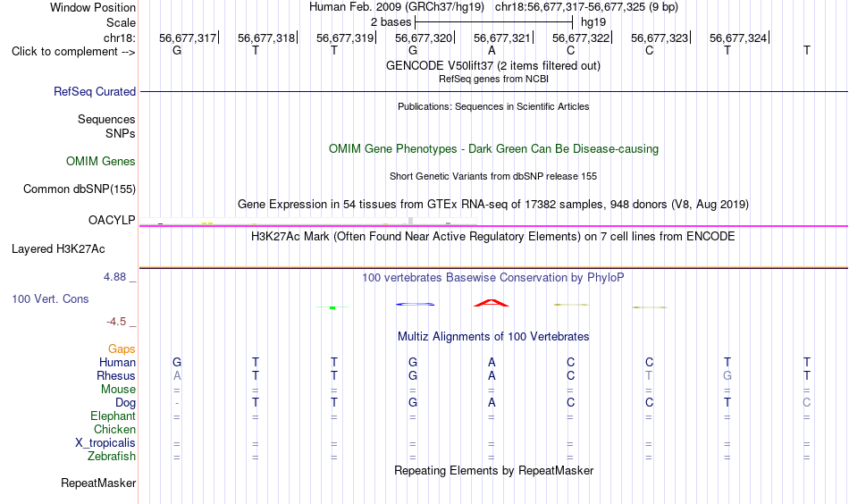849x504 pixels.
Task: Click the red A PhyloP conservation glyph
Action: pyautogui.click(x=492, y=303)
